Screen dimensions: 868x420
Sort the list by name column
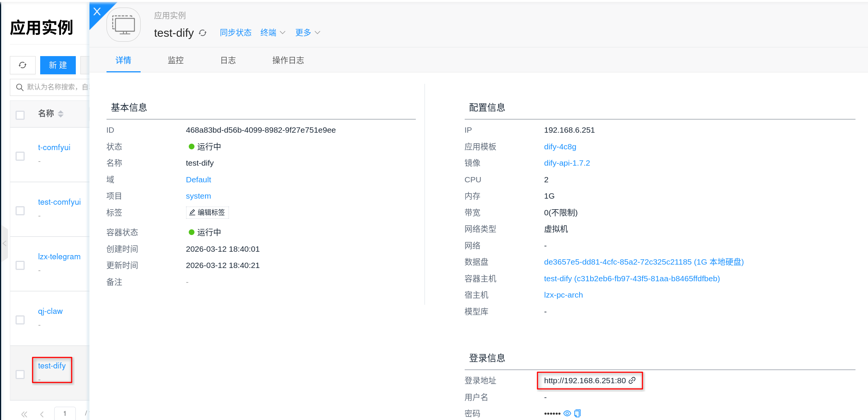61,114
